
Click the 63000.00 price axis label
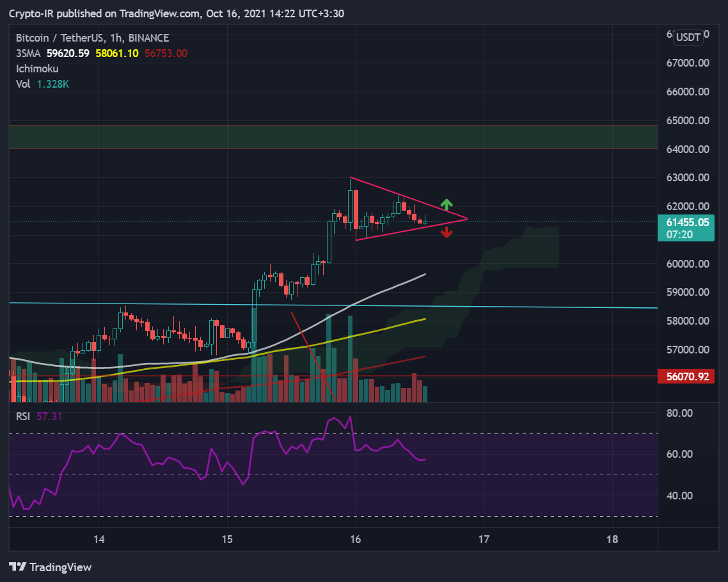[688, 177]
